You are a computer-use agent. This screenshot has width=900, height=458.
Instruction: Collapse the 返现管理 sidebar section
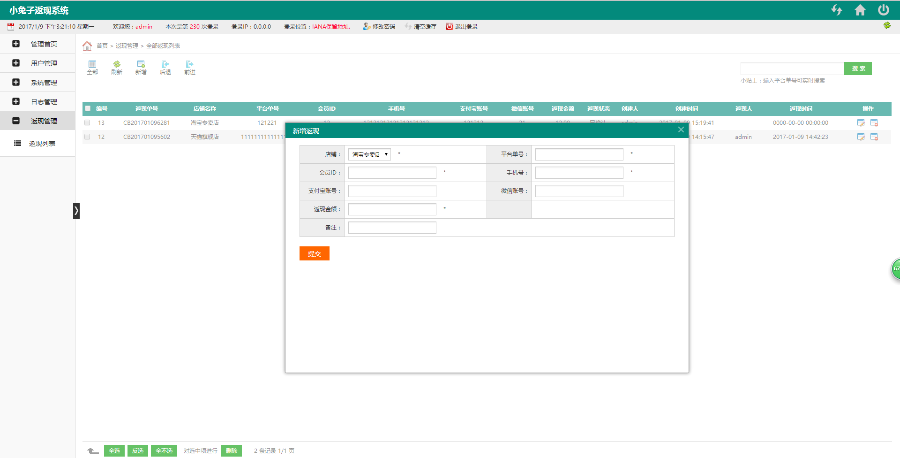tap(37, 121)
